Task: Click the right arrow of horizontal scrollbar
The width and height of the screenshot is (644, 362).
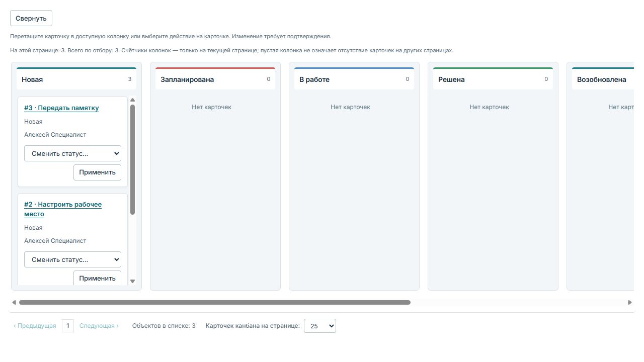Action: tap(630, 303)
